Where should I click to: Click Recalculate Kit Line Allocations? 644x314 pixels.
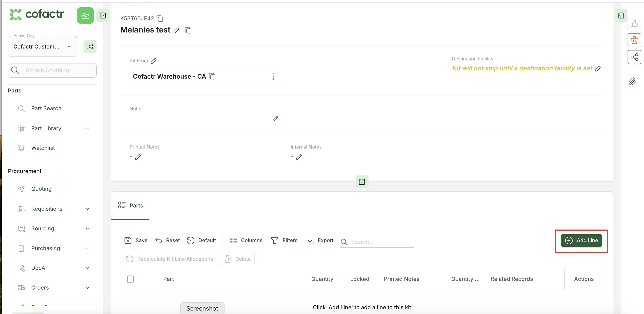(169, 259)
